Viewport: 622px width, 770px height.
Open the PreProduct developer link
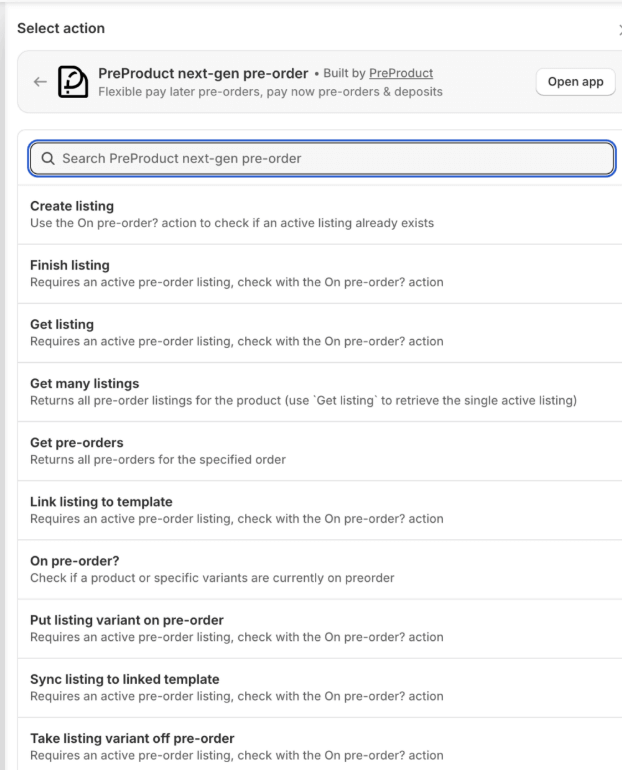tap(401, 74)
